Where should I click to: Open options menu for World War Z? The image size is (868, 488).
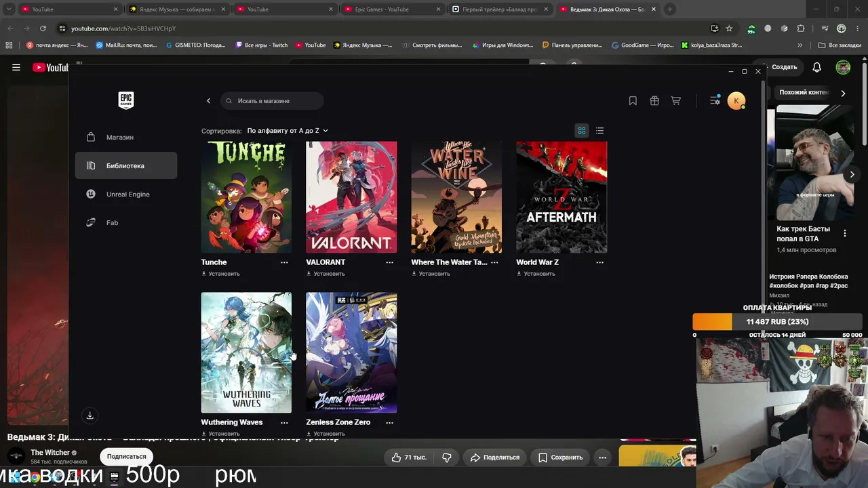599,262
